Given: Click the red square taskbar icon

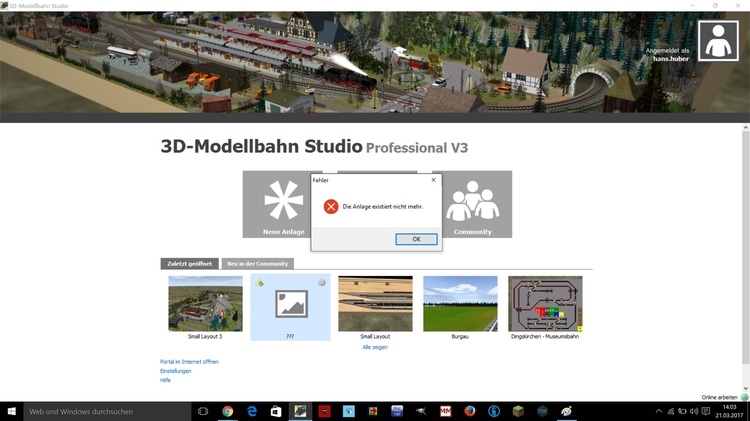Looking at the screenshot, I should [x=325, y=411].
